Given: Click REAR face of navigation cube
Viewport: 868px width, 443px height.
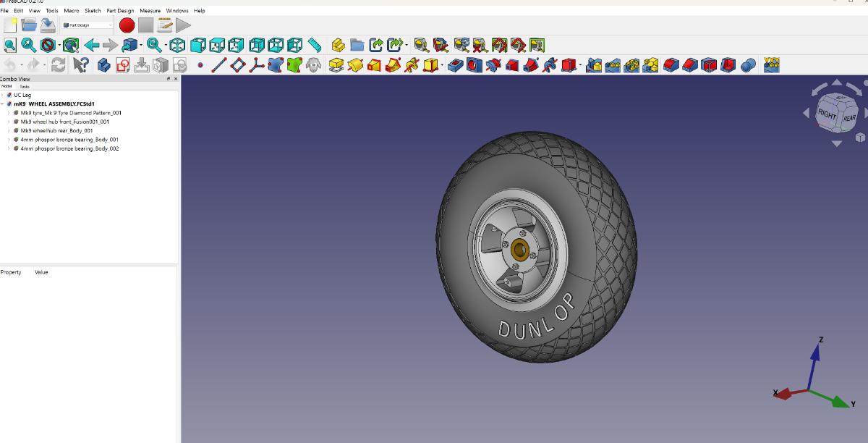Looking at the screenshot, I should tap(848, 117).
